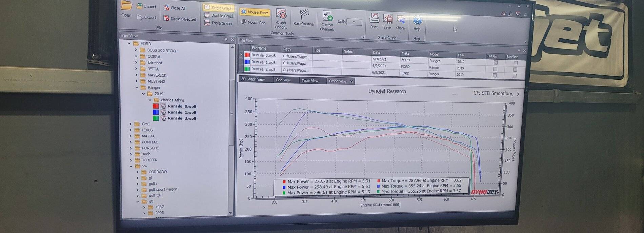Activate the Mouse Pan mode
The image size is (644, 233).
pos(253,22)
